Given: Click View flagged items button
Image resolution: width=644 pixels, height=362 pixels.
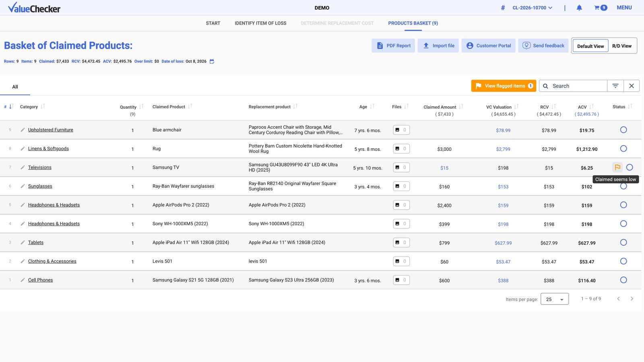Looking at the screenshot, I should point(504,86).
